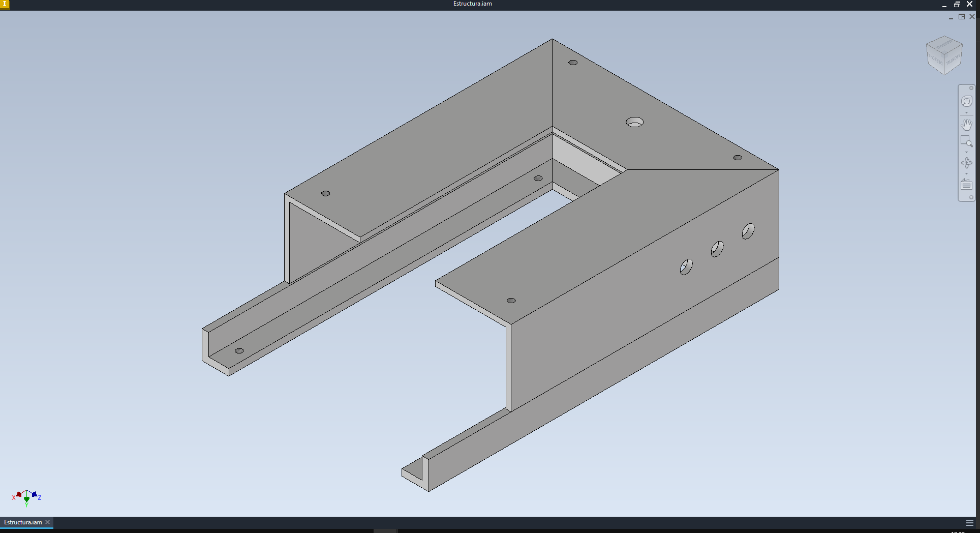
Task: Switch to Estructura.iam document tab
Action: [23, 522]
